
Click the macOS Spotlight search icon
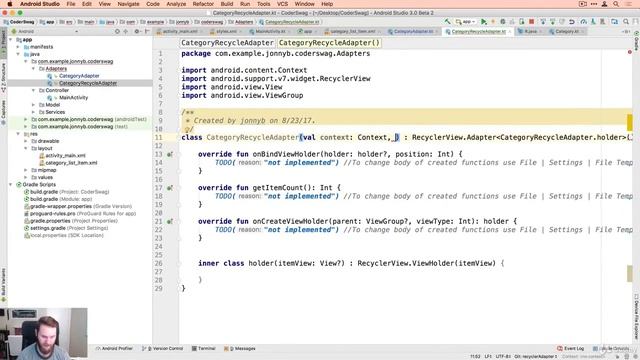(x=616, y=4)
